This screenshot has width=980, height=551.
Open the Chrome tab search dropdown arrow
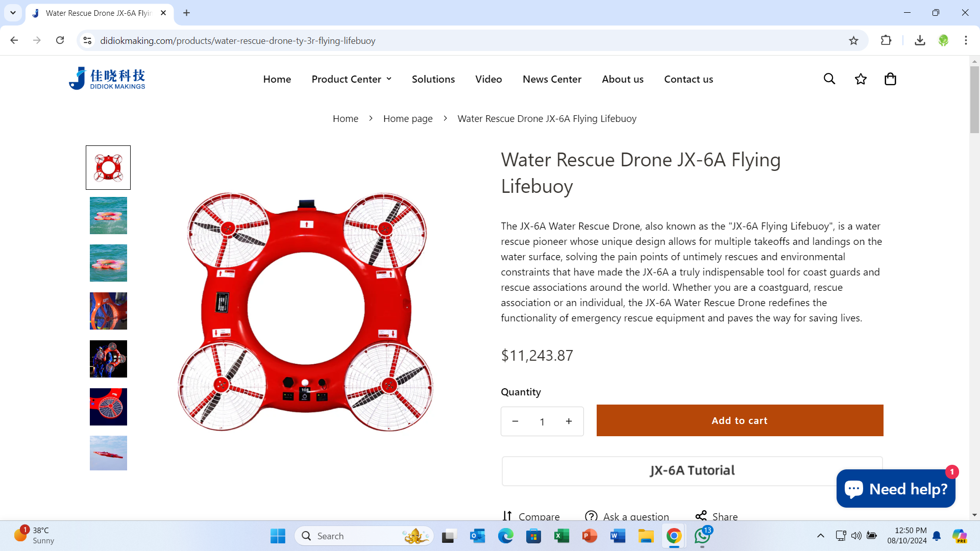(13, 13)
